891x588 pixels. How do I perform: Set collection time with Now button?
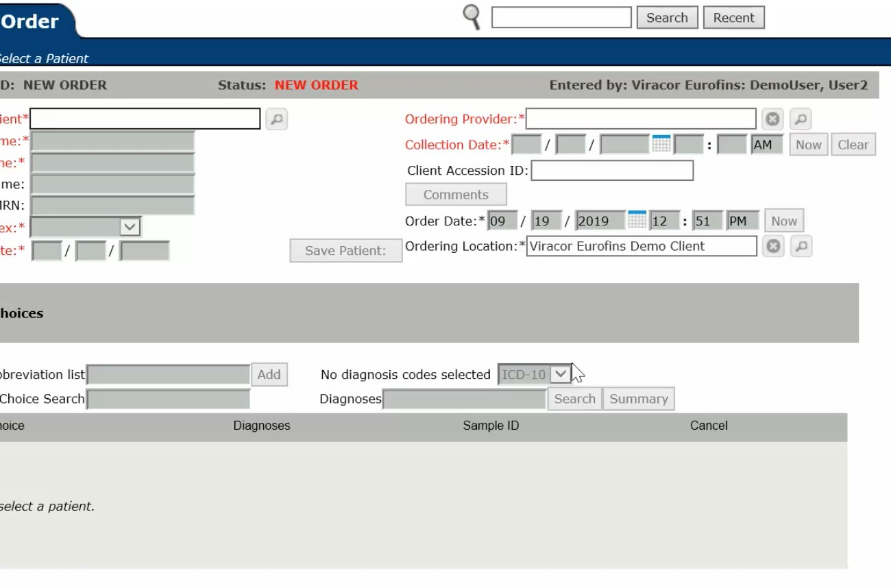[x=808, y=145]
